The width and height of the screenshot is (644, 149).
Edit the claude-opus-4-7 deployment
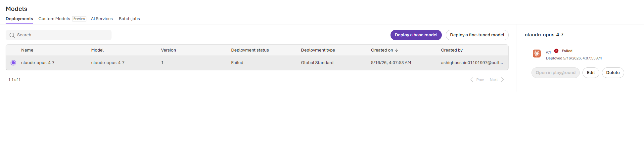pos(591,73)
